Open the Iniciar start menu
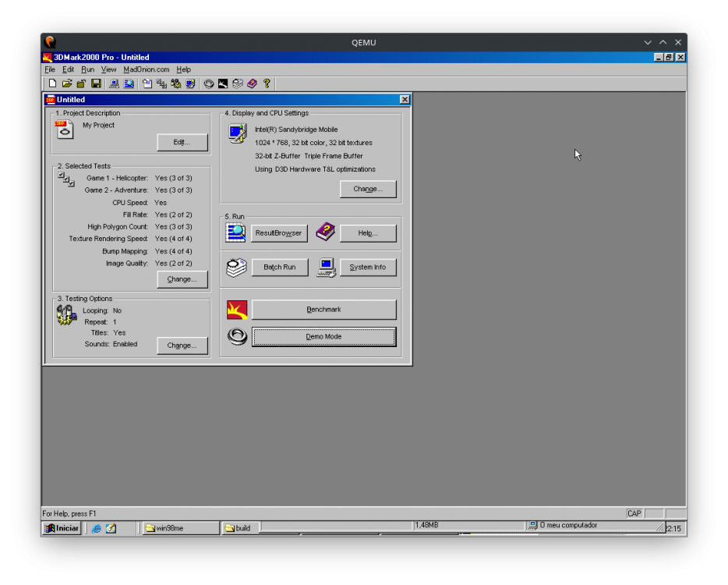Viewport: 728px width, 585px height. tap(62, 528)
